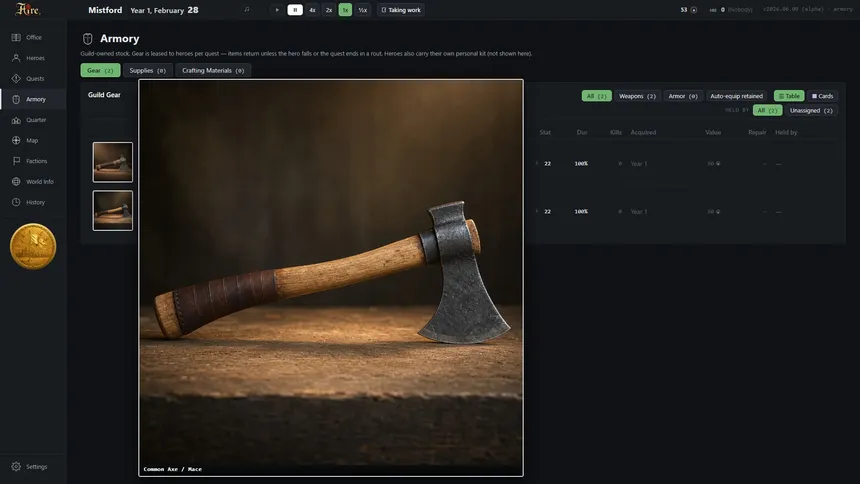This screenshot has height=484, width=860.
Task: Select the Held By All (2) filter
Action: click(767, 110)
